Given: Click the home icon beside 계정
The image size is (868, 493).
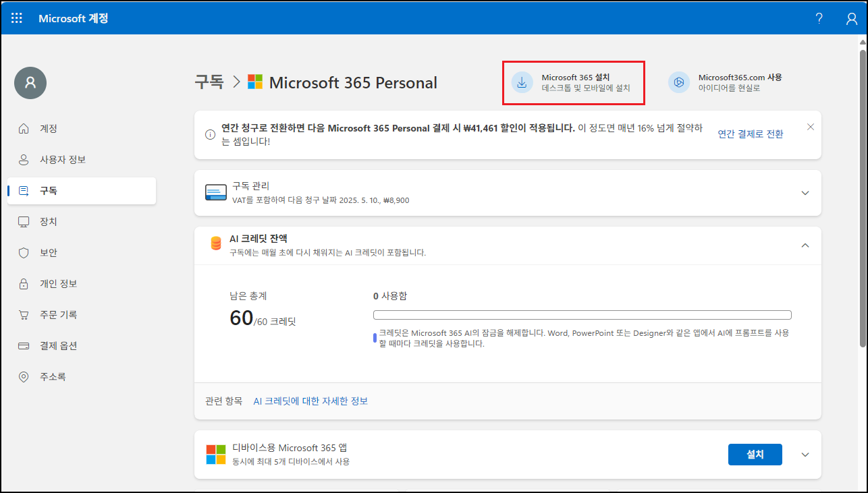Looking at the screenshot, I should 24,128.
